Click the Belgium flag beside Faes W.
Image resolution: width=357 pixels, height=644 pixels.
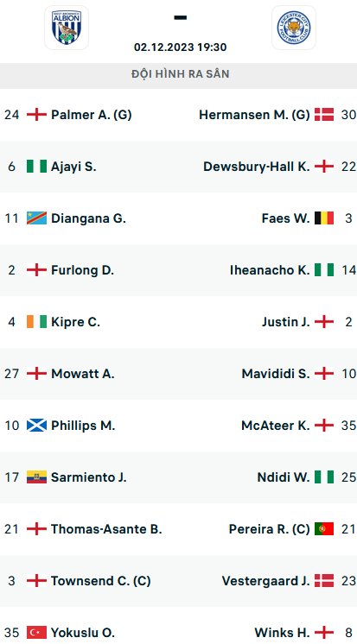point(324,218)
